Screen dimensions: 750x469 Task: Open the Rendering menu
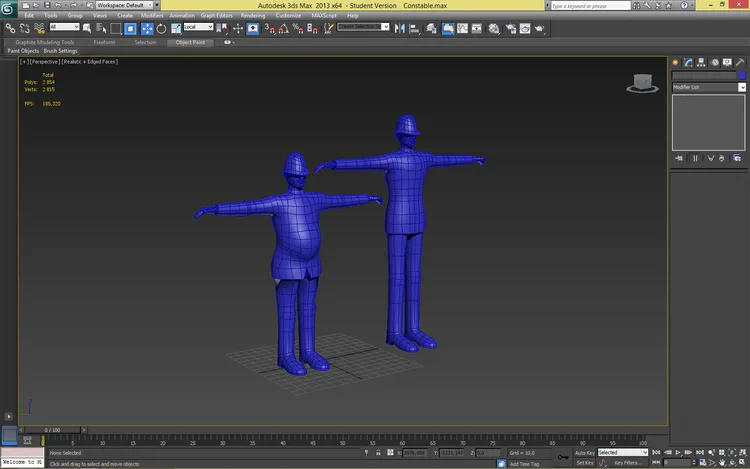(253, 15)
